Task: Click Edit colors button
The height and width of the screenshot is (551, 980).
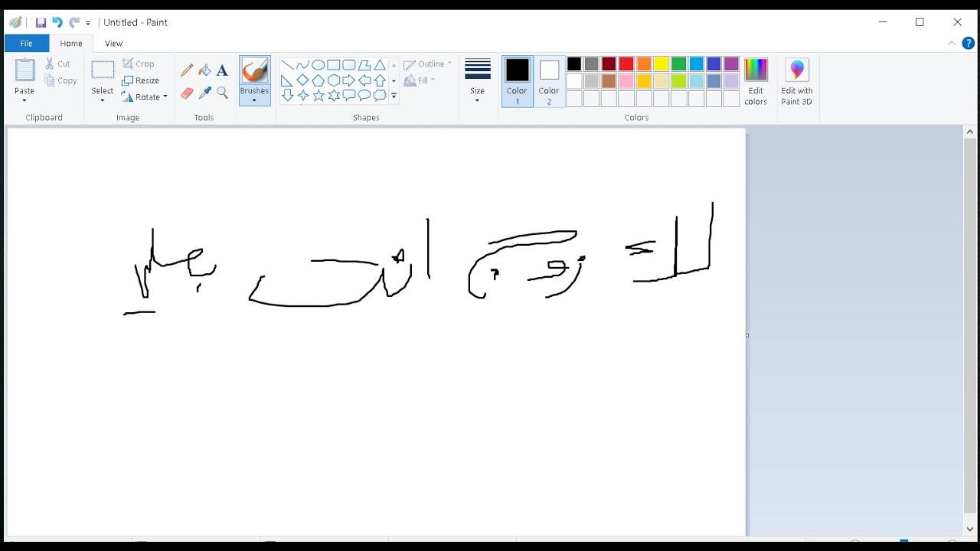Action: click(x=756, y=81)
